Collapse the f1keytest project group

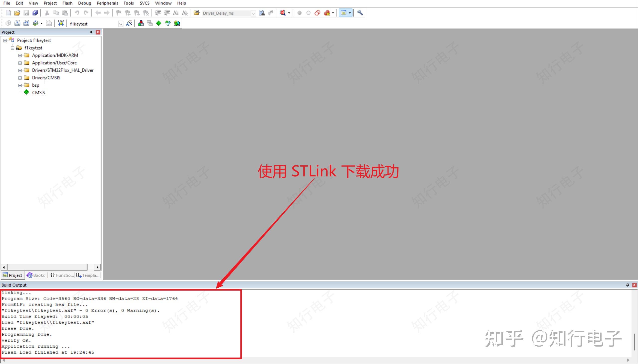click(13, 48)
